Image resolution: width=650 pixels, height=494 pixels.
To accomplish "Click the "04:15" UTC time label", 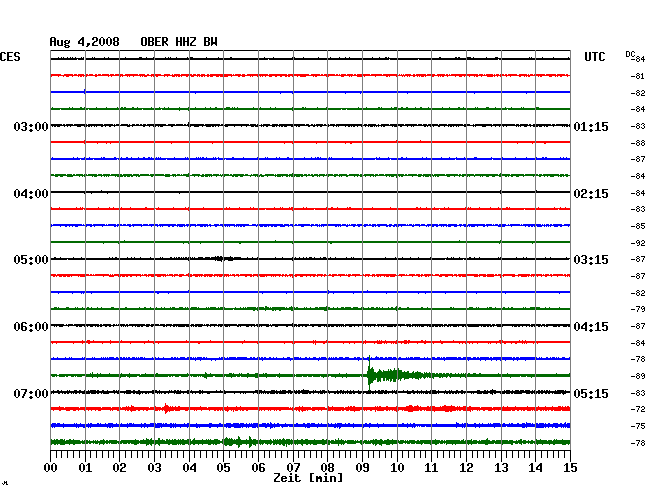I will [x=591, y=327].
